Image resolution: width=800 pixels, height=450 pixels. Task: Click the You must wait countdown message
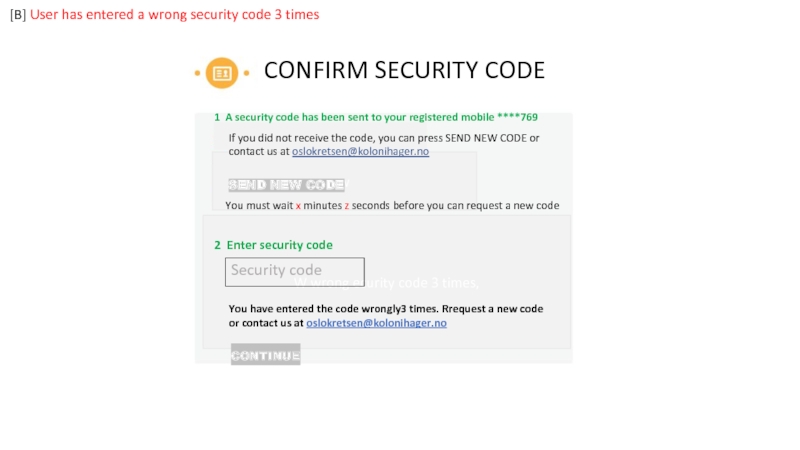coord(391,206)
